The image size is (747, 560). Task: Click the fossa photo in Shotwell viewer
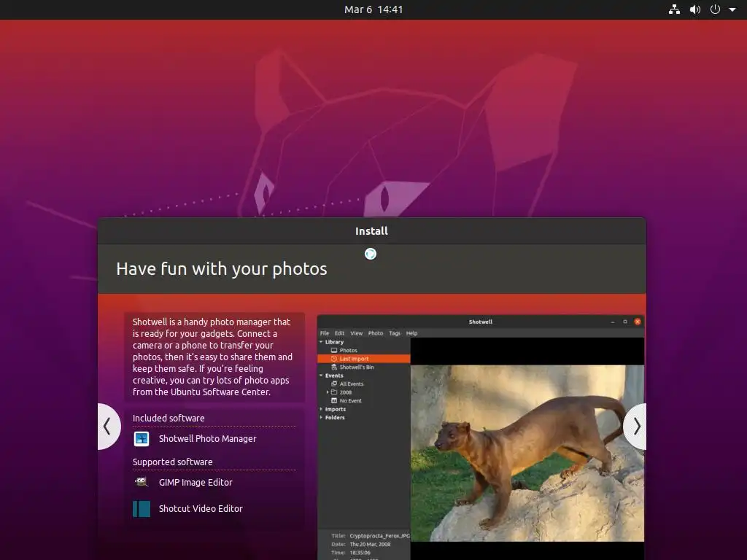(527, 453)
